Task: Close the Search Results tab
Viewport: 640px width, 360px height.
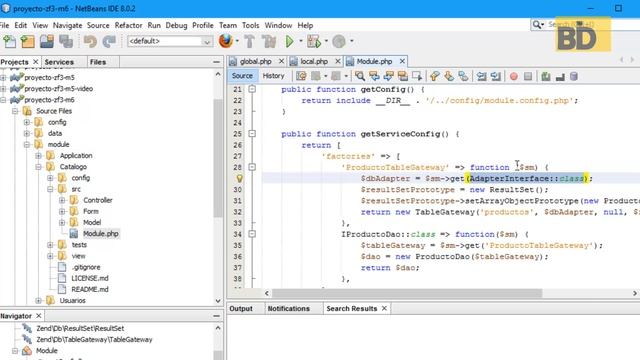Action: click(384, 309)
